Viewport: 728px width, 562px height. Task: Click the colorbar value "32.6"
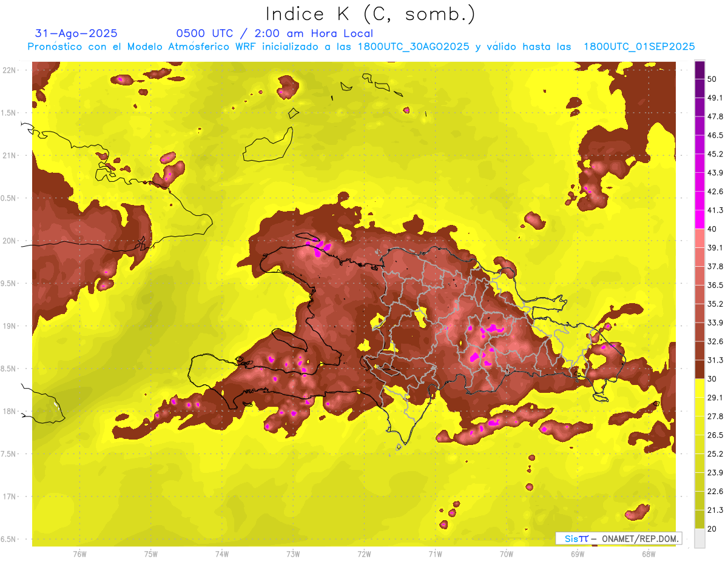coord(715,341)
